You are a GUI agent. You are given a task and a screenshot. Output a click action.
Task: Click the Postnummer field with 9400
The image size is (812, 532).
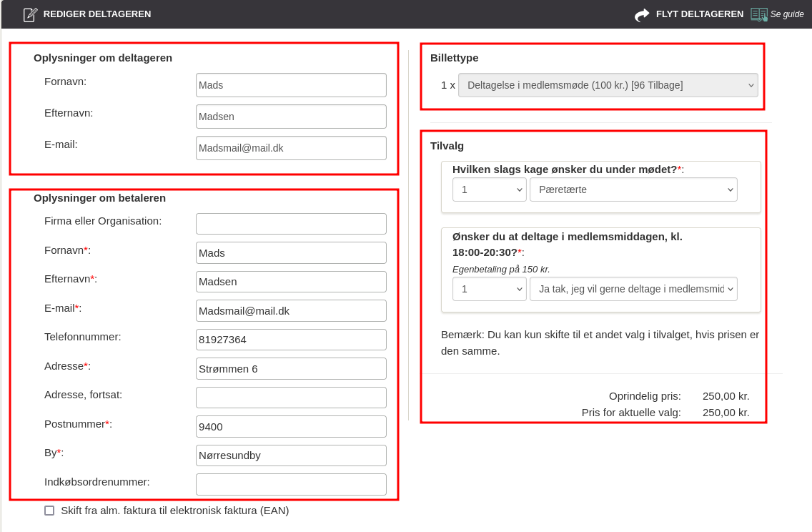(x=291, y=427)
